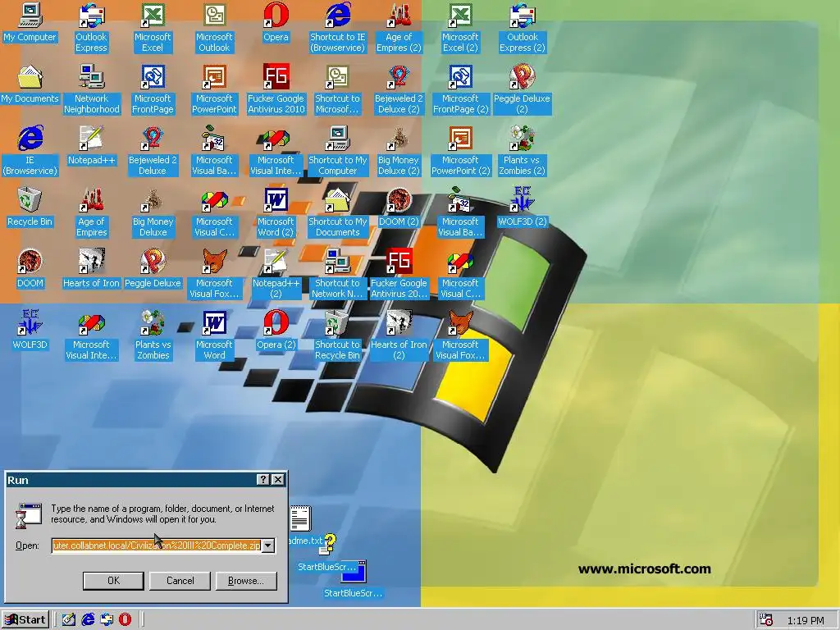Click the taskbar clock showing 1:19 PM
This screenshot has height=630, width=840.
coord(806,620)
